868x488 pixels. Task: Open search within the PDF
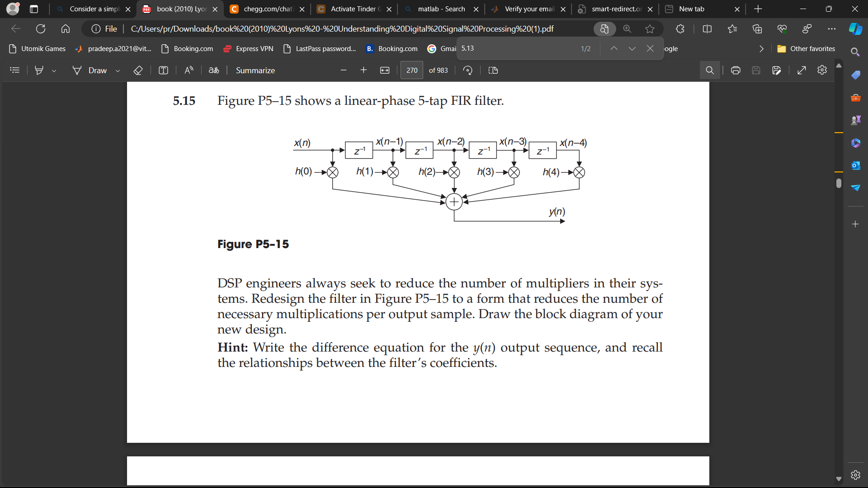point(710,70)
